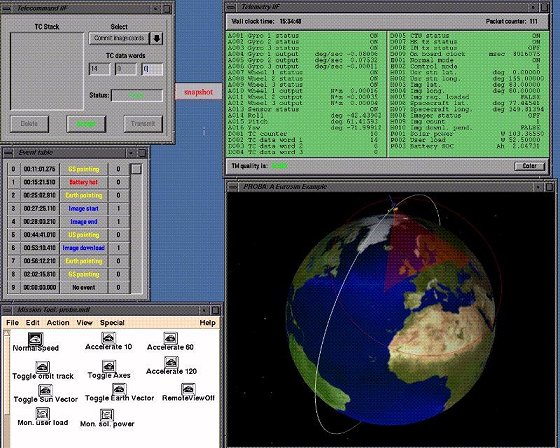Click the Mission Tool left scrollbar

(x=7, y=389)
